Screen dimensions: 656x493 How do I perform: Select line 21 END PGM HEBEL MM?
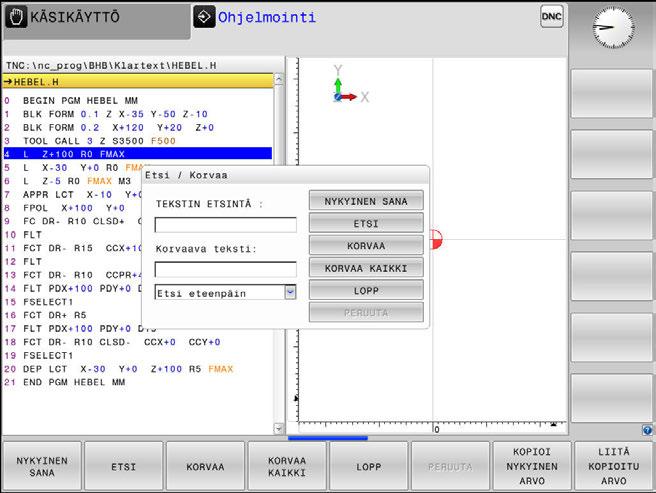pos(138,382)
